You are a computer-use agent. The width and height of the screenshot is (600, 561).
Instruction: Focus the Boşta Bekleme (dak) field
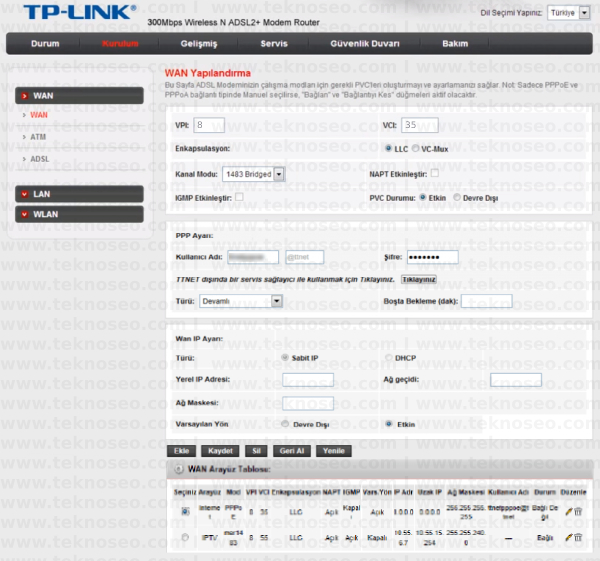487,301
